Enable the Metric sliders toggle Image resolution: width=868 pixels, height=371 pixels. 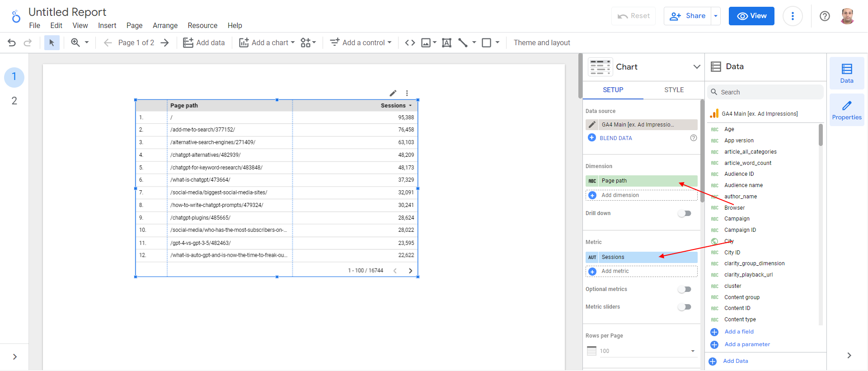pos(685,307)
